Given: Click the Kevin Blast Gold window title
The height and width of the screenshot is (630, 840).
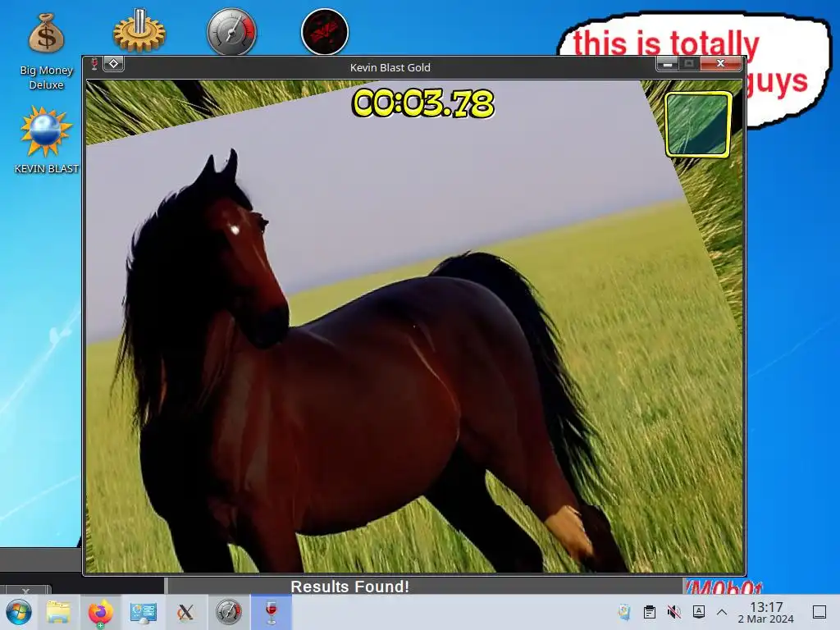Looking at the screenshot, I should (390, 67).
